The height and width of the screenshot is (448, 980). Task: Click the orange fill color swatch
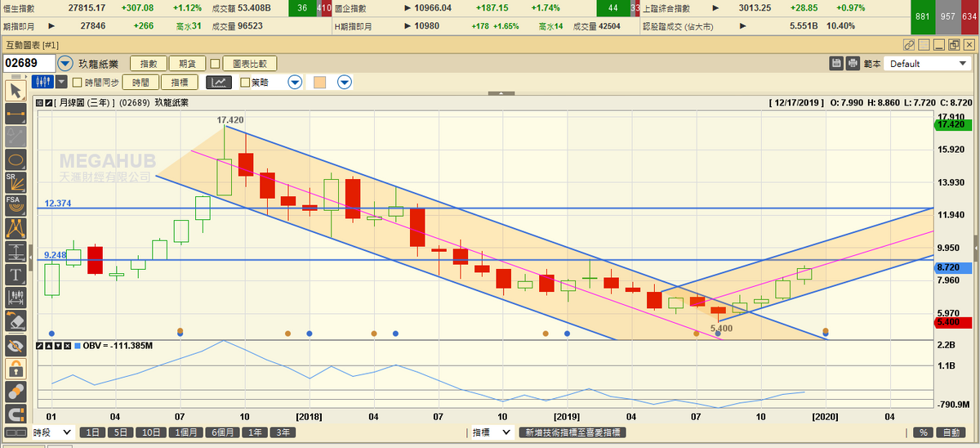tap(320, 82)
